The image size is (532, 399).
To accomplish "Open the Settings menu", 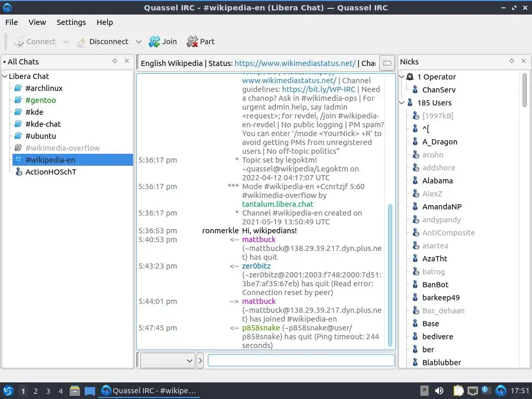I will point(71,22).
